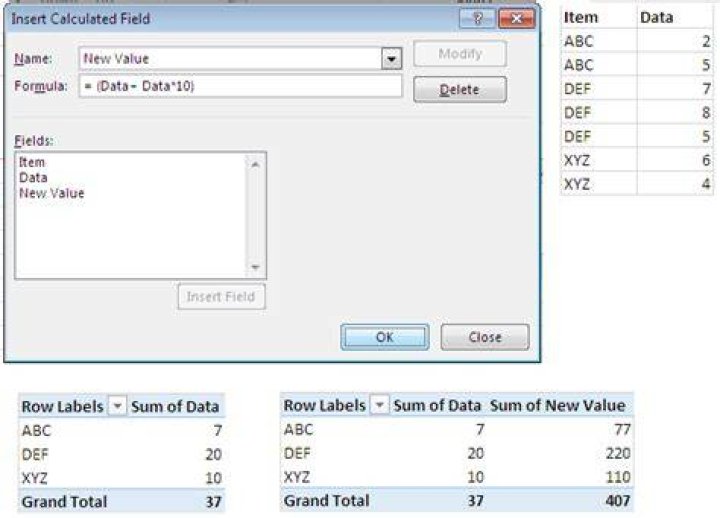Select 'Sum of New Value' column header
The width and height of the screenshot is (720, 518).
coord(557,405)
